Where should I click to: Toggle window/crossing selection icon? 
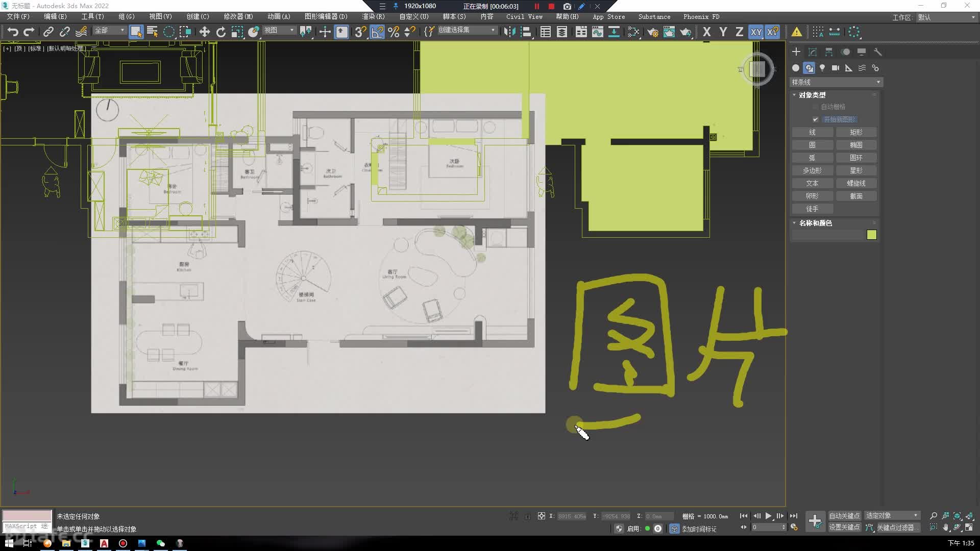point(185,32)
